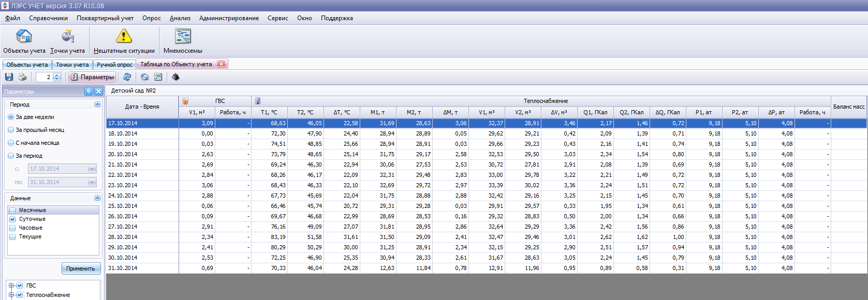Screen dimensions: 868x300
Task: Enable the Часовые data checkbox
Action: click(x=12, y=228)
